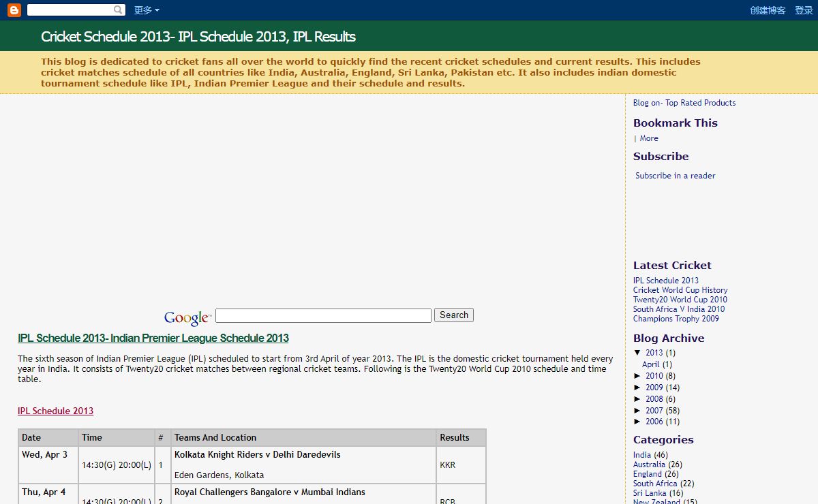Open the Sri Lanka category link
Viewport: 818px width, 504px height.
pyautogui.click(x=650, y=493)
